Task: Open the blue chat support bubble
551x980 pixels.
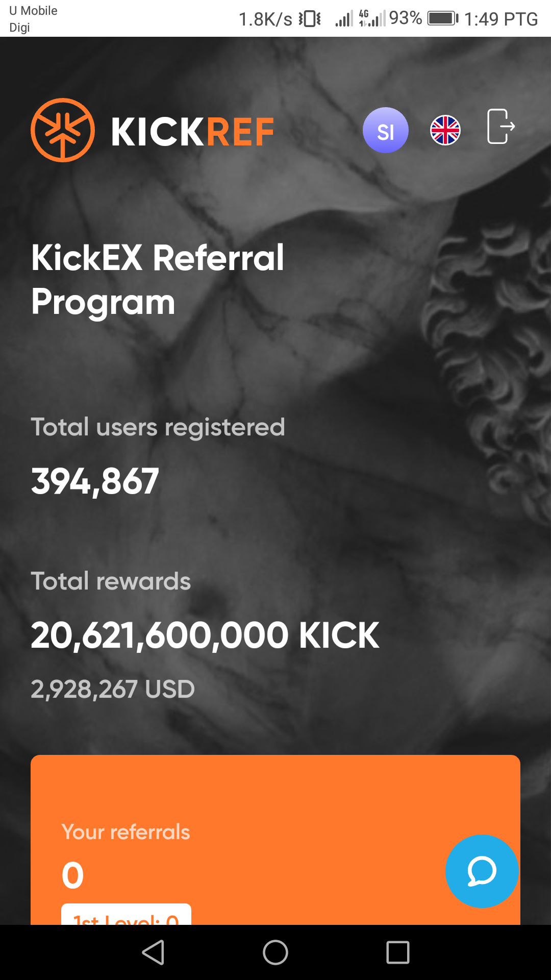Action: click(x=482, y=871)
